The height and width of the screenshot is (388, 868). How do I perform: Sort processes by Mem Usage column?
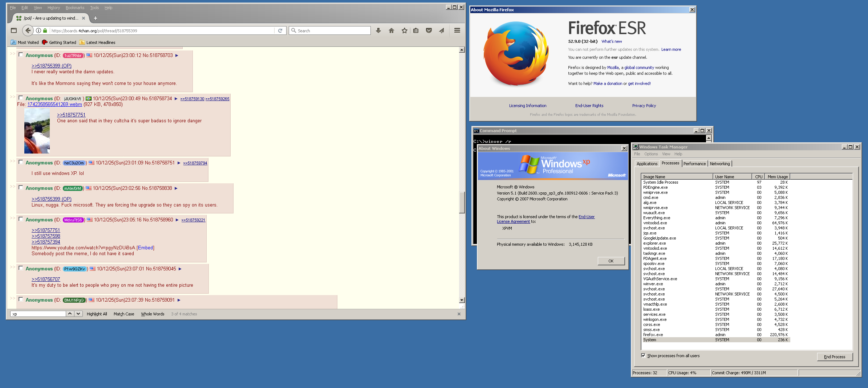coord(778,177)
